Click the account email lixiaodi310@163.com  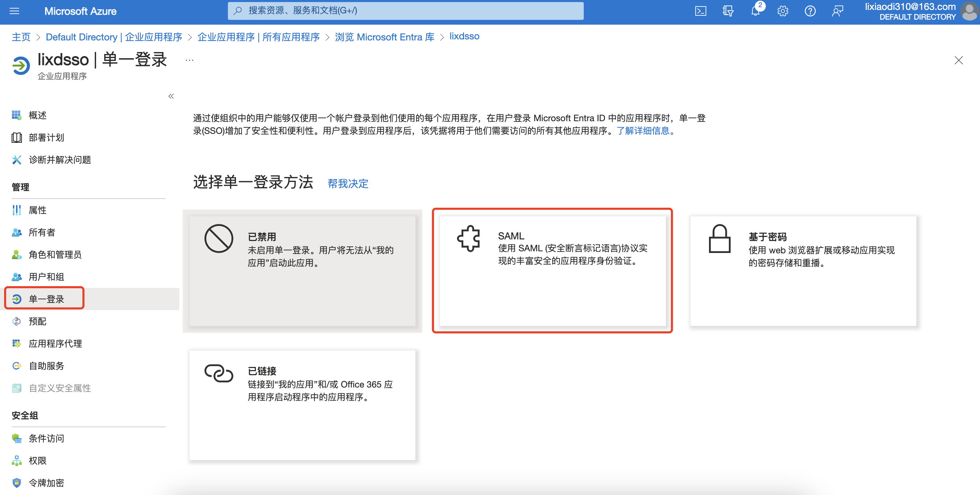pos(910,7)
